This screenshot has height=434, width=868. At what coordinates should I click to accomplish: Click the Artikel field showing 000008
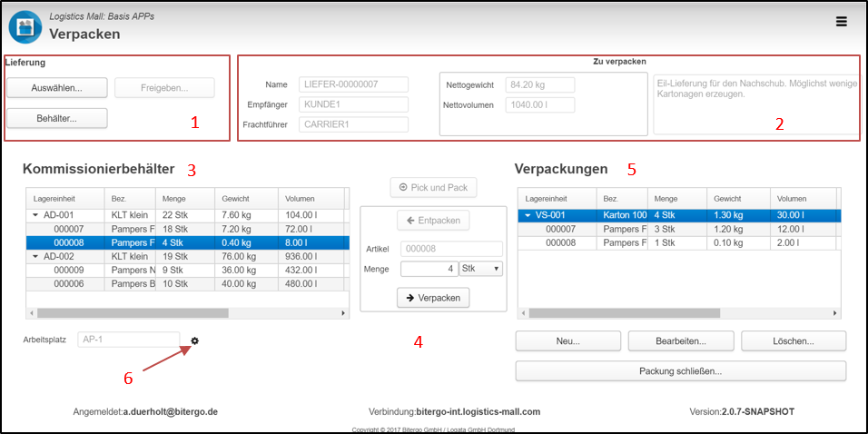tap(452, 249)
